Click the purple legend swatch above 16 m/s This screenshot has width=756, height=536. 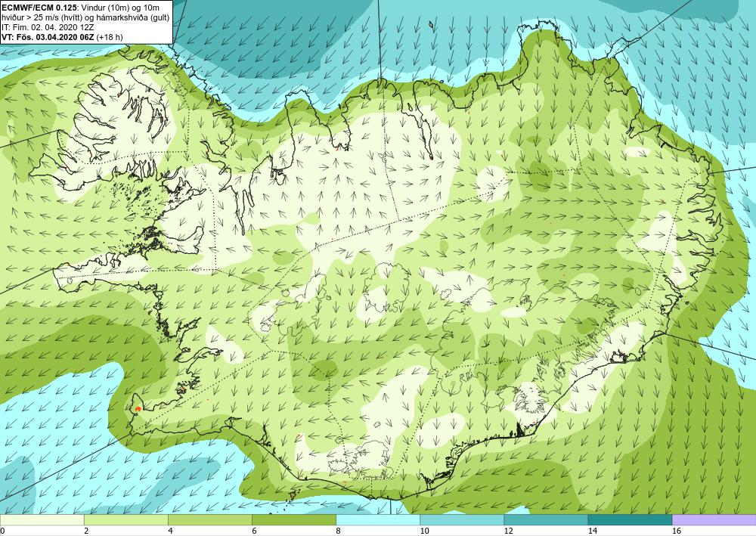click(x=714, y=520)
